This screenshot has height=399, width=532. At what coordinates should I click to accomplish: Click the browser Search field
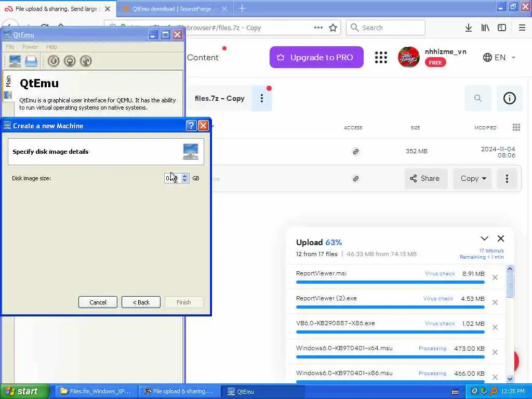click(386, 28)
